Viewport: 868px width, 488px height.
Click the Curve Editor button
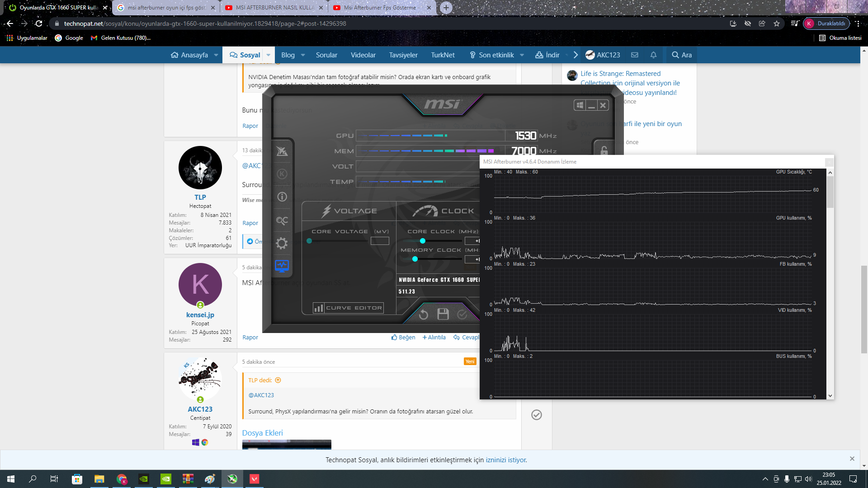click(x=348, y=308)
